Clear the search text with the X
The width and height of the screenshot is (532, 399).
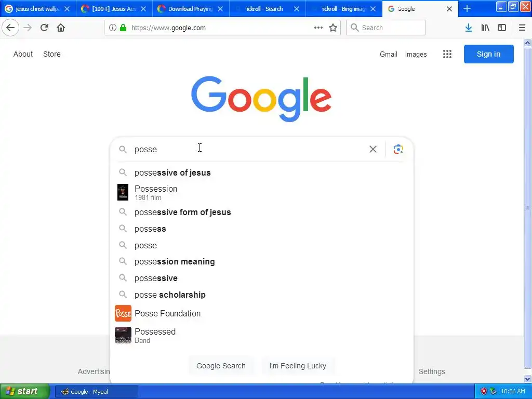click(373, 149)
